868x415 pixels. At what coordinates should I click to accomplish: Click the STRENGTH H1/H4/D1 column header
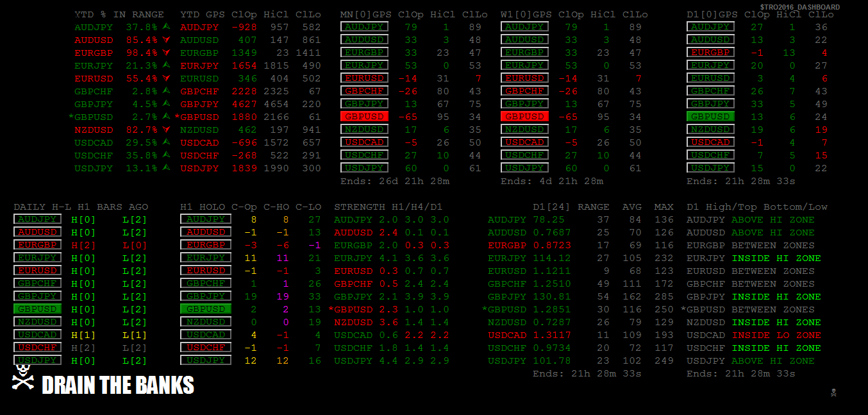pyautogui.click(x=388, y=207)
